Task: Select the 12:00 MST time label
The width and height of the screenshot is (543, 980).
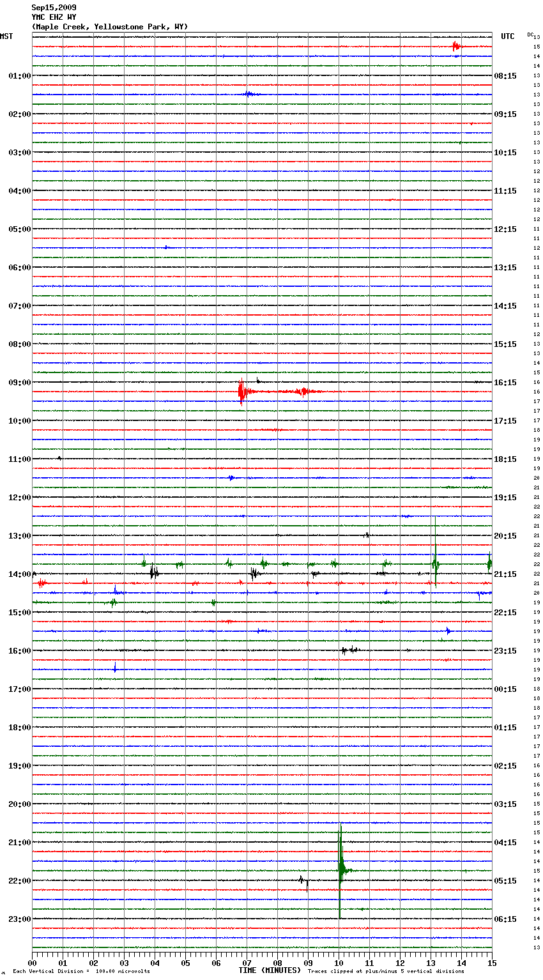Action: (x=19, y=498)
